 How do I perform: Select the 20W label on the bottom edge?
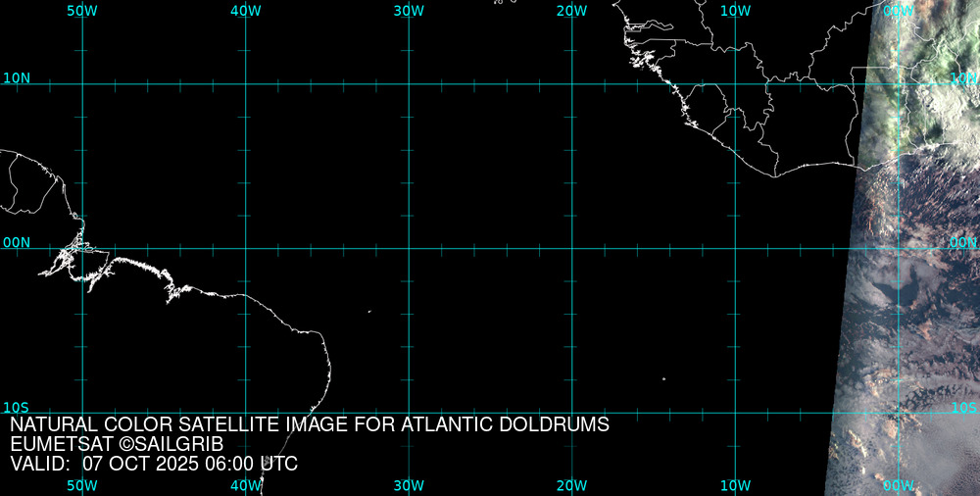click(x=571, y=485)
